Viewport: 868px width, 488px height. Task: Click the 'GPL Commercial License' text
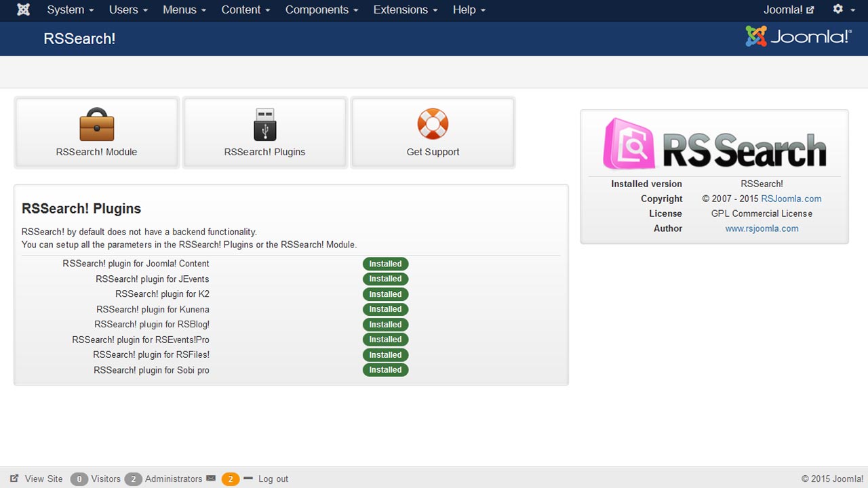coord(762,213)
